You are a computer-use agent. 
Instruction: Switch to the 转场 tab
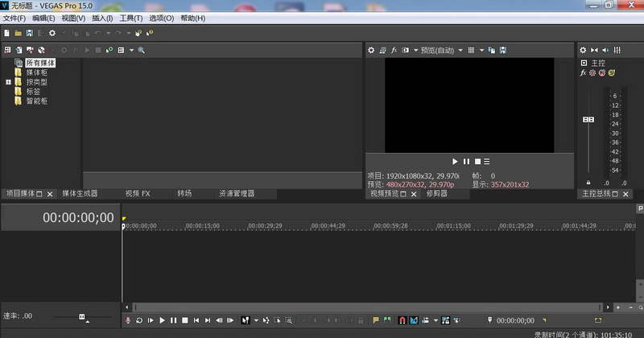tap(184, 193)
